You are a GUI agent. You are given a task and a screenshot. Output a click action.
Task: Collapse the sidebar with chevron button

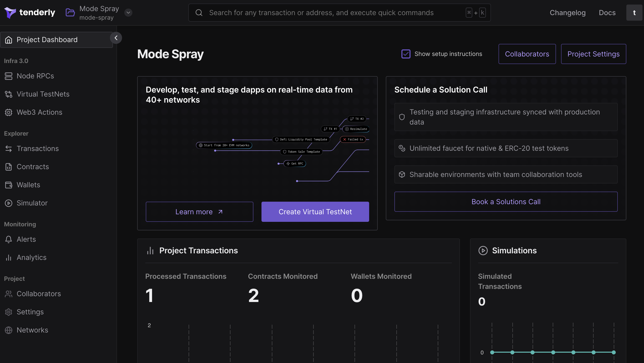(x=116, y=38)
